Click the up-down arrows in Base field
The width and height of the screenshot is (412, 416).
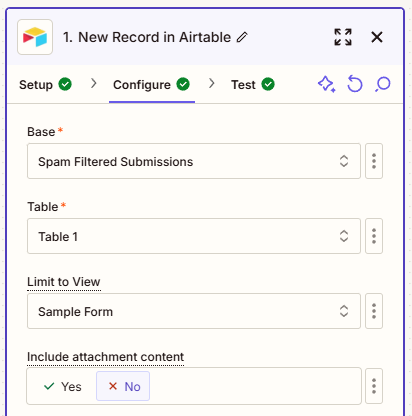[x=344, y=161]
